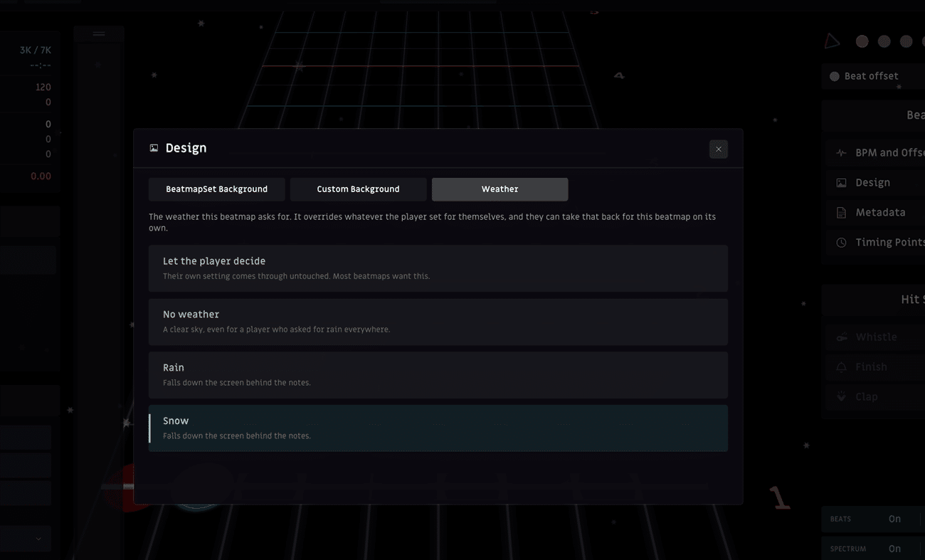Click the red 0.00 value
The image size is (925, 560).
[41, 176]
